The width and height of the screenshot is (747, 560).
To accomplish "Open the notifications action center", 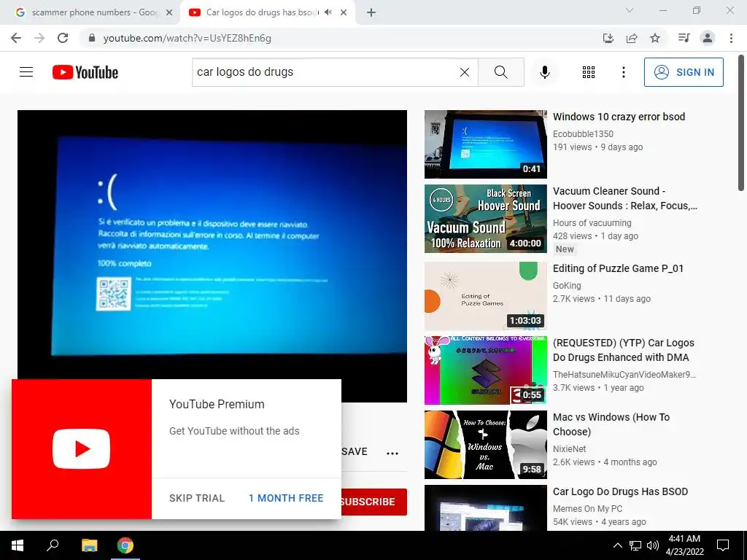I will pos(723,545).
